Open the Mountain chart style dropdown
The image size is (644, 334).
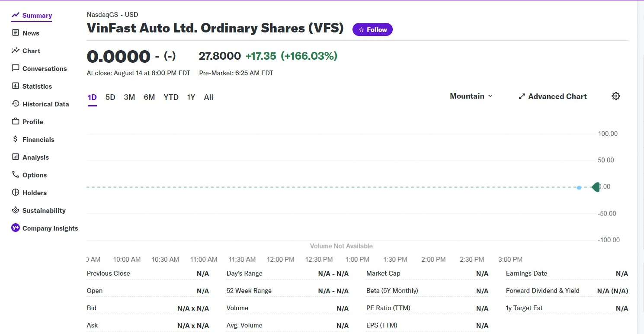[x=471, y=96]
